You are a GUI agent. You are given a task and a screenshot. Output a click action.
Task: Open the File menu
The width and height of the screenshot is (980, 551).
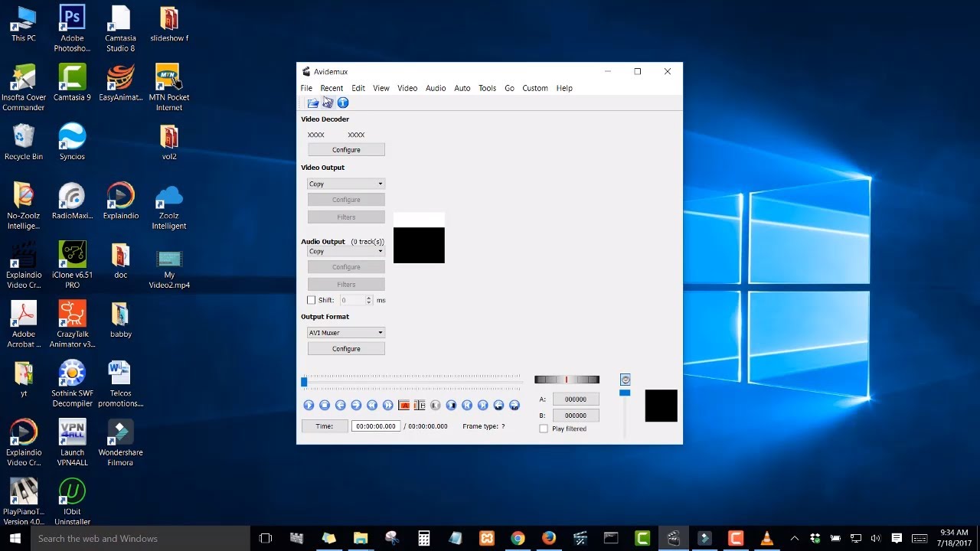[306, 88]
